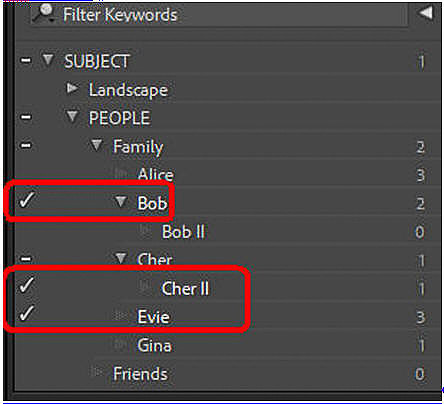Toggle the SUBJECT partial assignment dash
This screenshot has height=404, width=444.
click(x=26, y=60)
